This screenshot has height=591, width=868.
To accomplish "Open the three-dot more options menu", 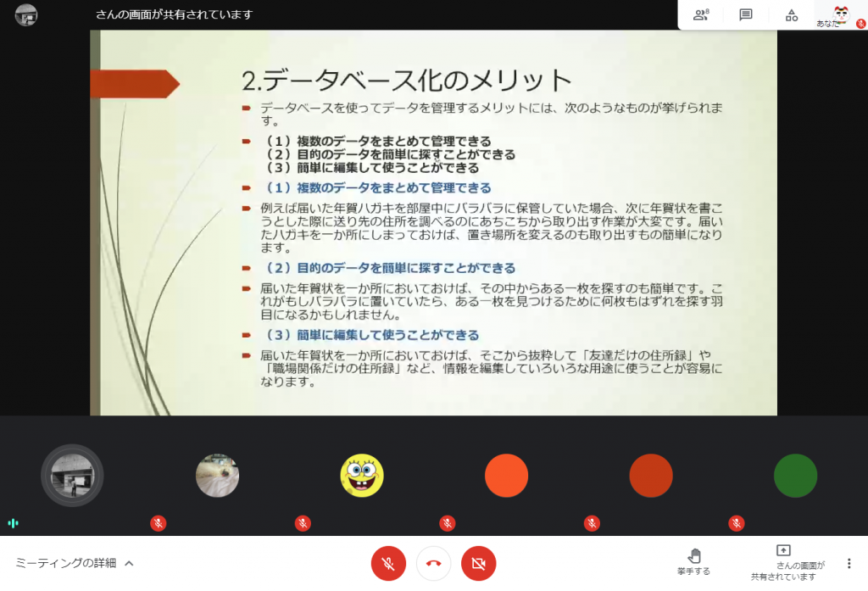I will pos(849,563).
